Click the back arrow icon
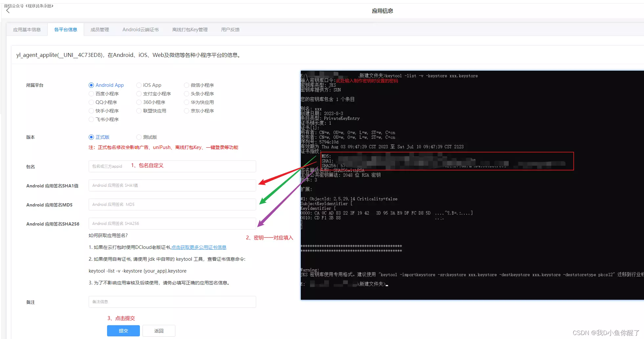 point(8,11)
